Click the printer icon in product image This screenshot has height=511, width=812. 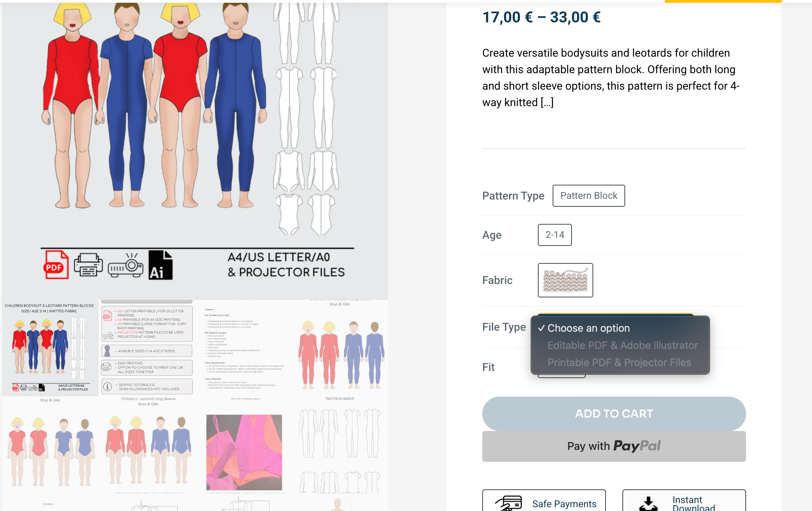coord(88,264)
